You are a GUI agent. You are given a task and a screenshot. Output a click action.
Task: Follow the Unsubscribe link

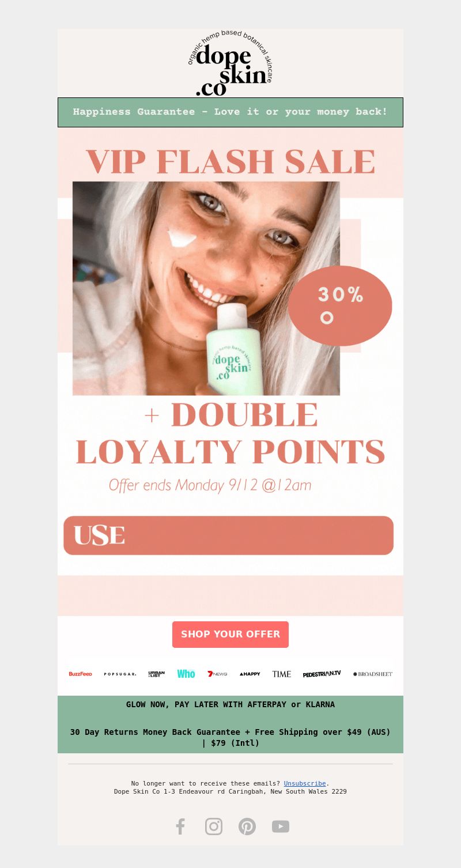305,783
